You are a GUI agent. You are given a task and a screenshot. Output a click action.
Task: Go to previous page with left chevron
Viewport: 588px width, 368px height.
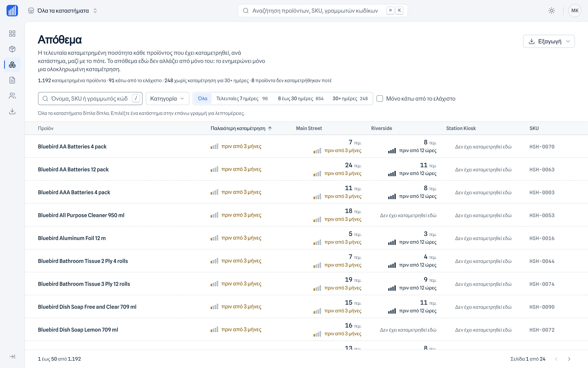point(556,359)
